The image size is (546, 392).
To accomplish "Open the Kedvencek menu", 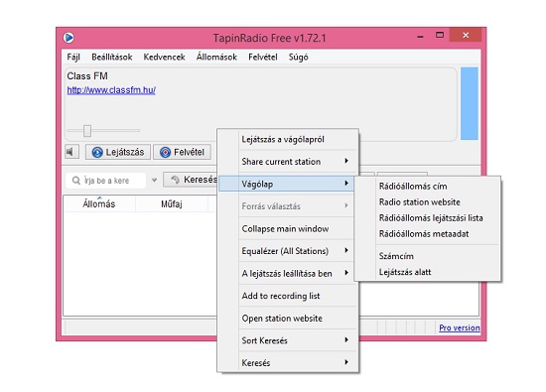I will pyautogui.click(x=164, y=58).
